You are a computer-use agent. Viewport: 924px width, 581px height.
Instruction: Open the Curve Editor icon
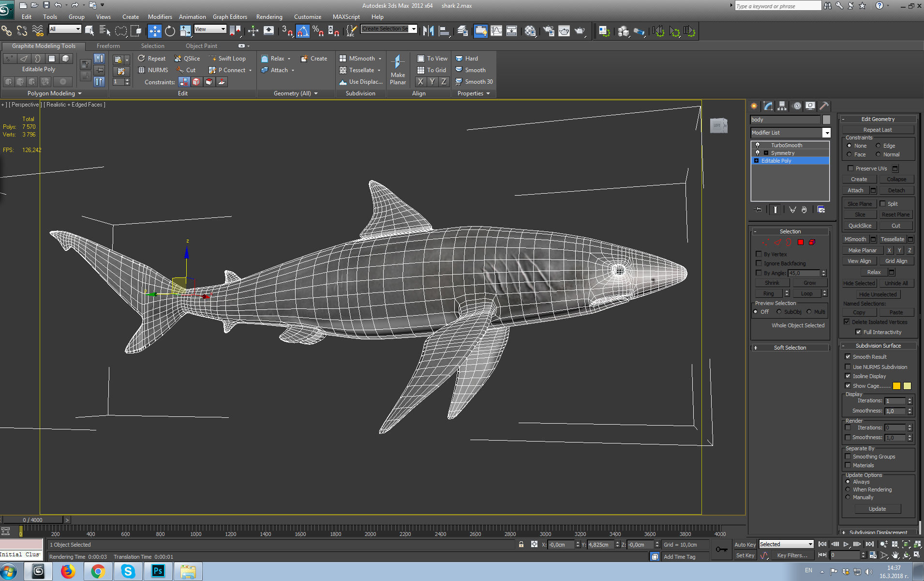click(496, 31)
